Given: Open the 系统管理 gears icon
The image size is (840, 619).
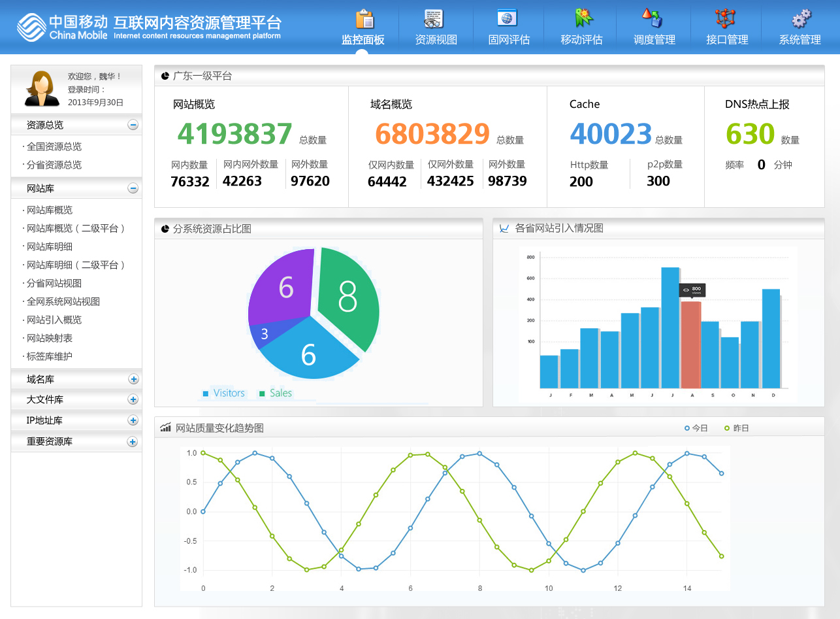Looking at the screenshot, I should tap(800, 18).
